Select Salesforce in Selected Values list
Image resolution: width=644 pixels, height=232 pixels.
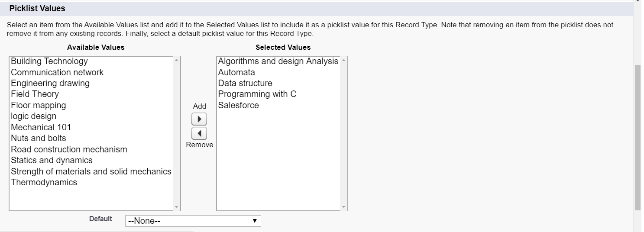pyautogui.click(x=238, y=105)
